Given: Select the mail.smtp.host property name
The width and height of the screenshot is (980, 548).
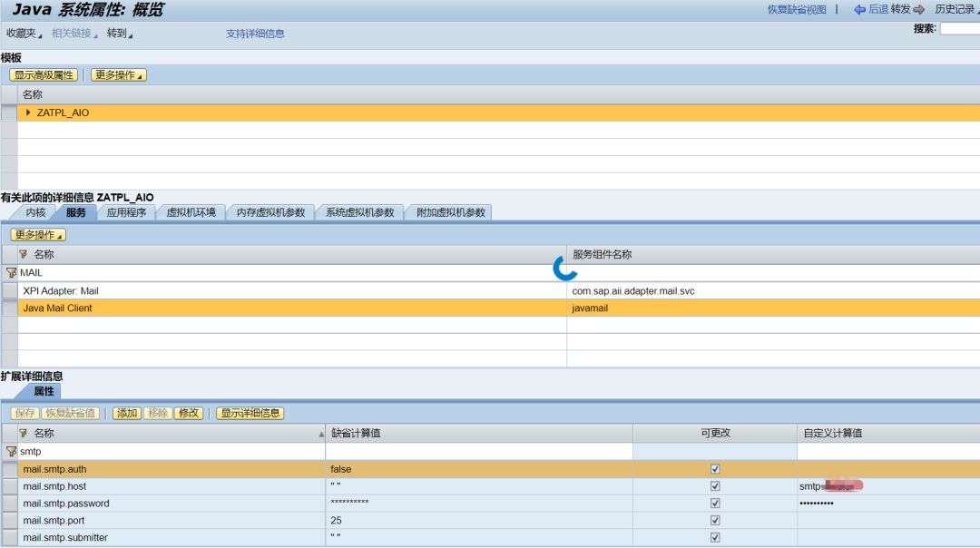Looking at the screenshot, I should click(54, 486).
